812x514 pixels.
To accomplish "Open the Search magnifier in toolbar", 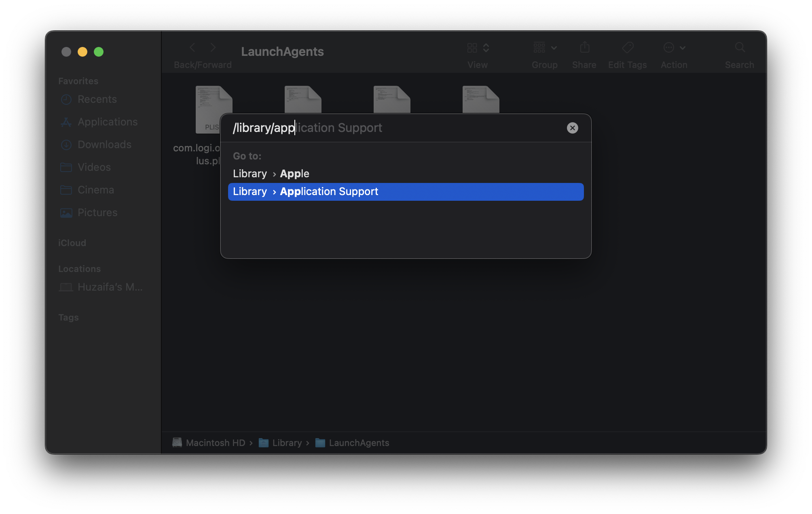I will point(740,48).
